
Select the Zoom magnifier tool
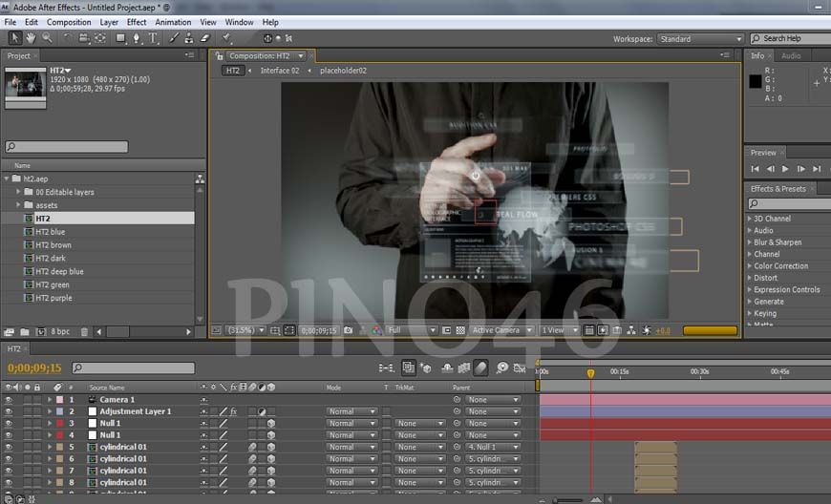click(x=47, y=38)
